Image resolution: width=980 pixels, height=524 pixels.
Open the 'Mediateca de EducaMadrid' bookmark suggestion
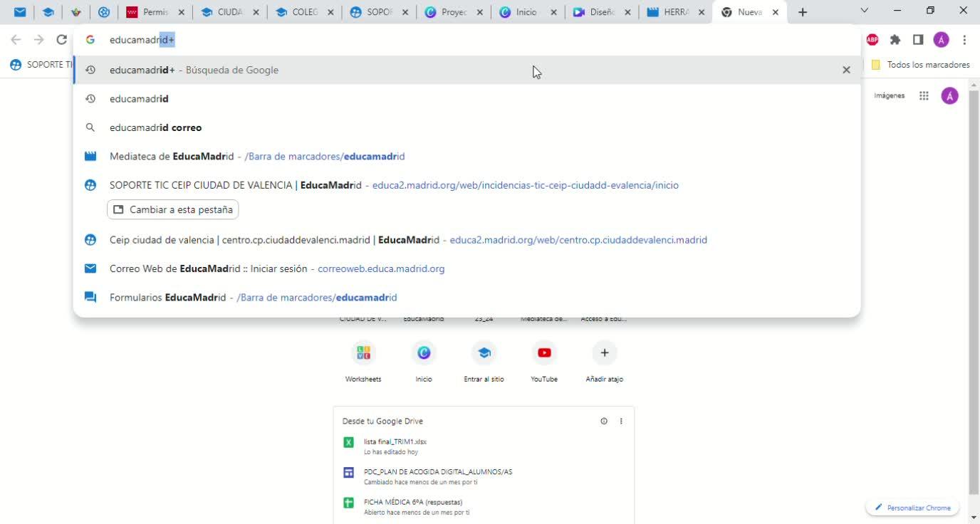tap(466, 156)
